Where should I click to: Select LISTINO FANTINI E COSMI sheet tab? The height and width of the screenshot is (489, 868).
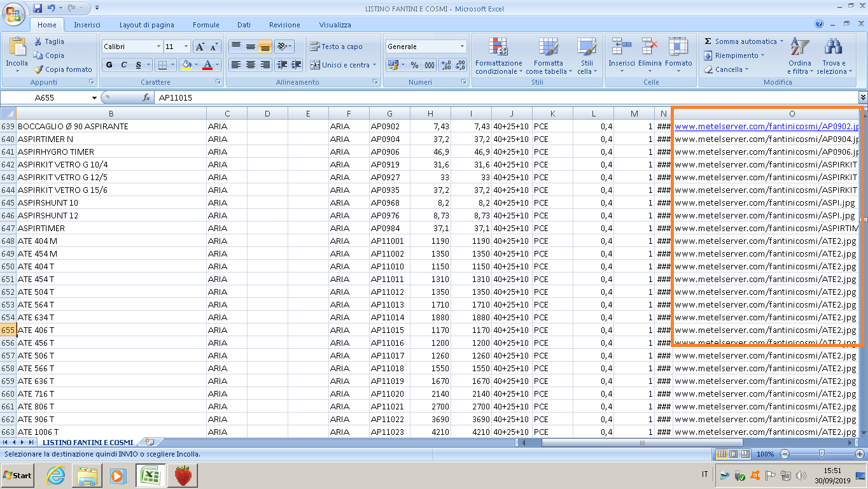point(88,442)
